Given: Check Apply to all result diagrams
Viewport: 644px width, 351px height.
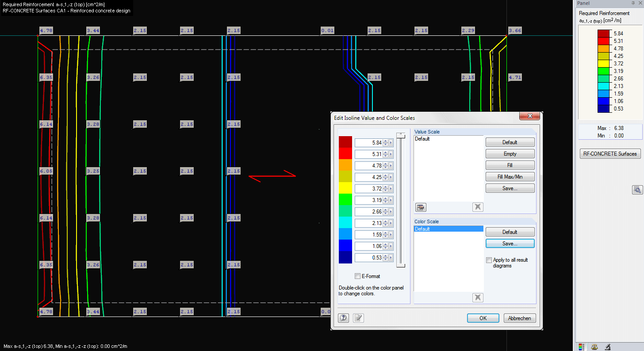Looking at the screenshot, I should [489, 260].
